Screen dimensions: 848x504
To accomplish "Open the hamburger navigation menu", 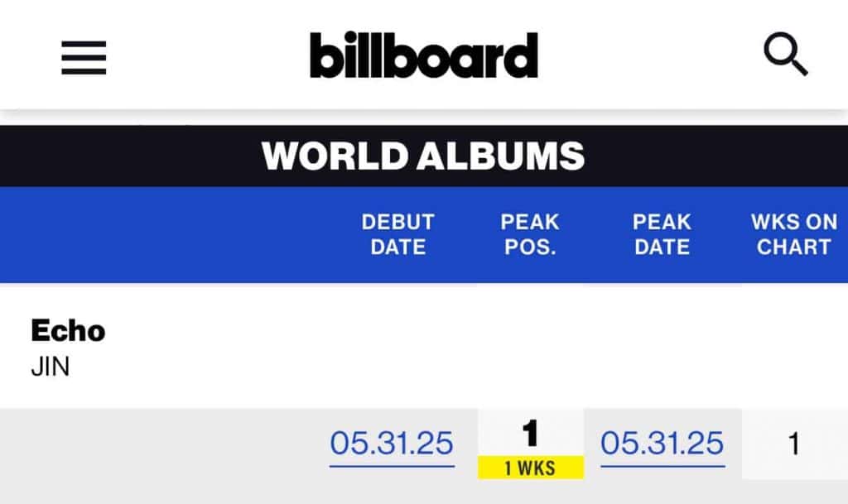I will click(84, 57).
